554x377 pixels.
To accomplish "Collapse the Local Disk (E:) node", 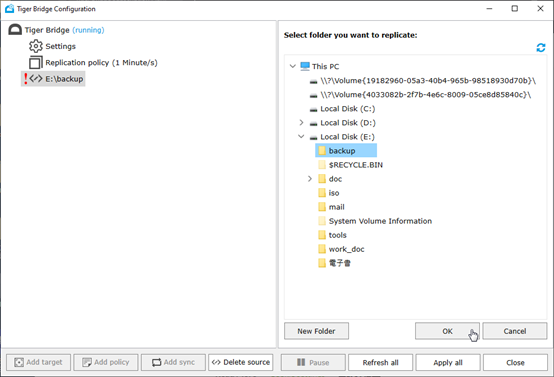I will point(301,136).
